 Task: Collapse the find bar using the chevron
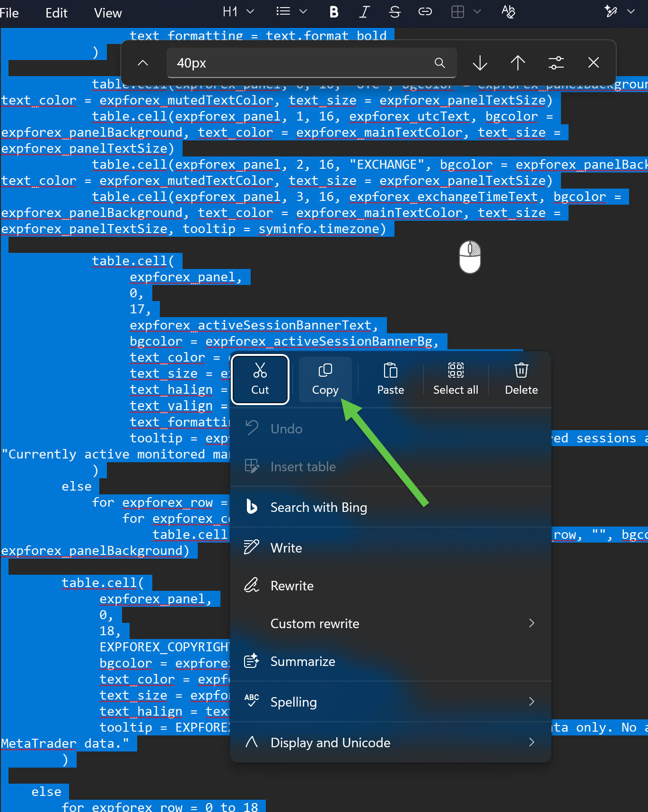click(143, 63)
